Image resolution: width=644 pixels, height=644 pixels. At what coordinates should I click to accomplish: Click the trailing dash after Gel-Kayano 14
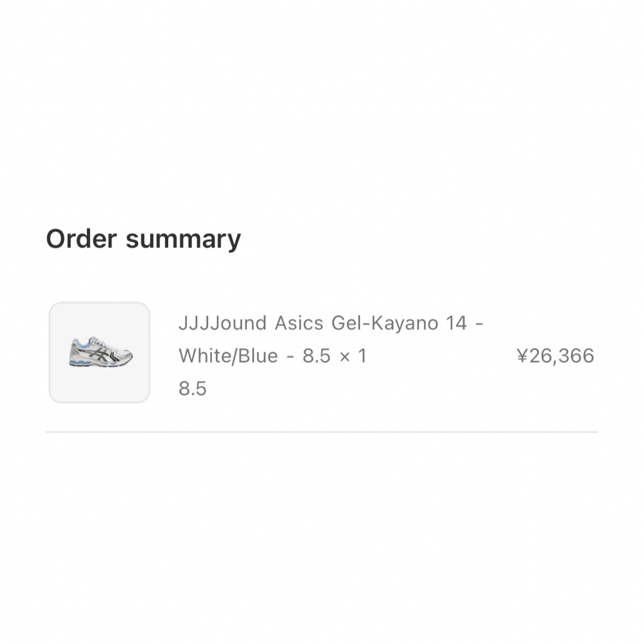479,324
